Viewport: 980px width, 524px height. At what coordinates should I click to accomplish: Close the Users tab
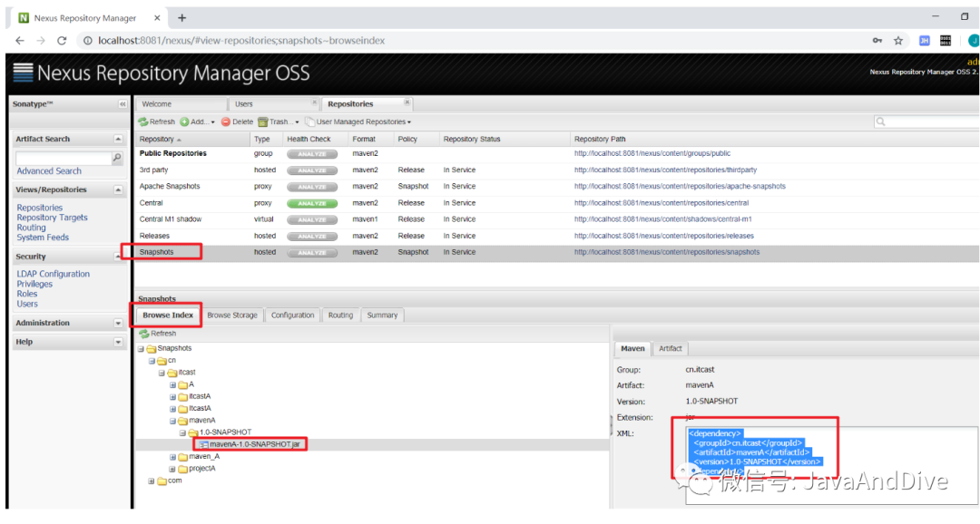[x=314, y=102]
